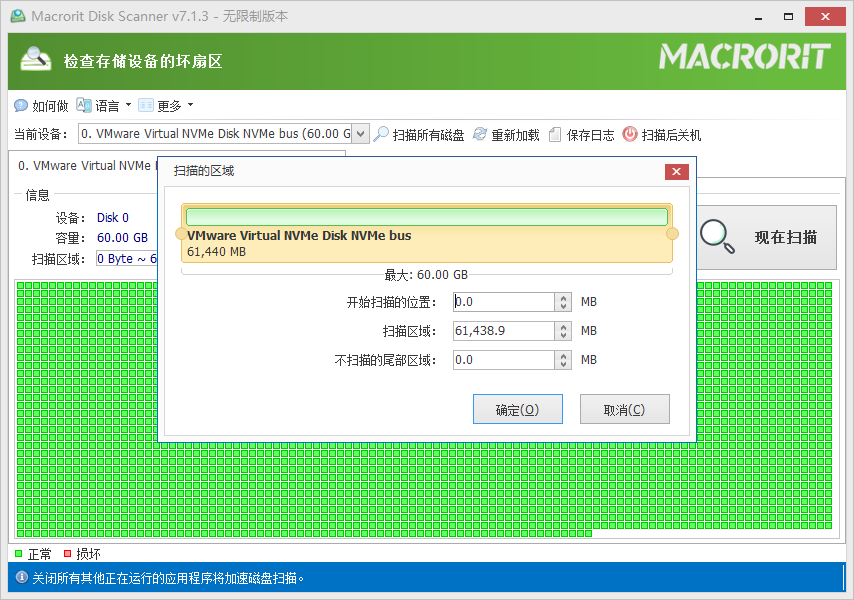Click the left scan range handle
Viewport: 854px width, 600px height.
click(180, 234)
